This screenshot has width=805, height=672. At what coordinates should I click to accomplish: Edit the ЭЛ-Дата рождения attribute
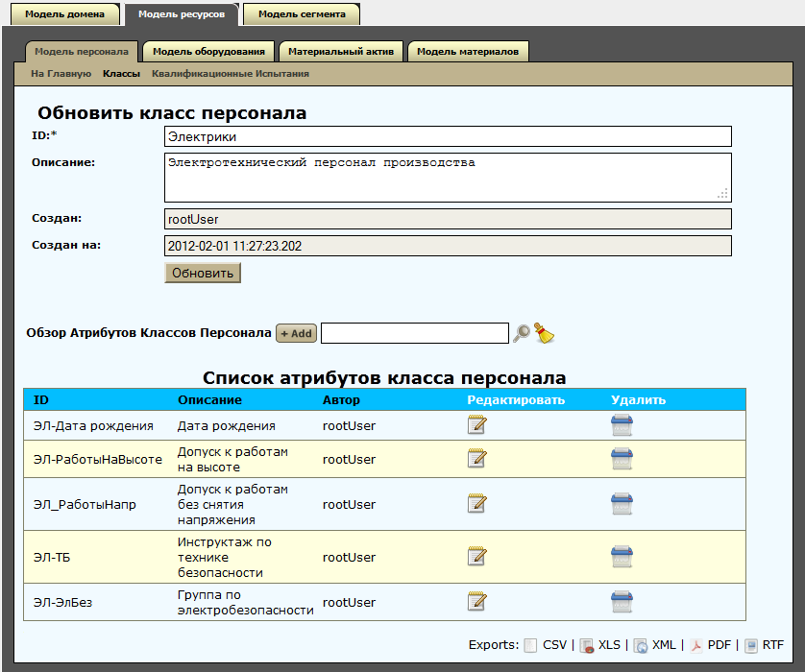476,424
